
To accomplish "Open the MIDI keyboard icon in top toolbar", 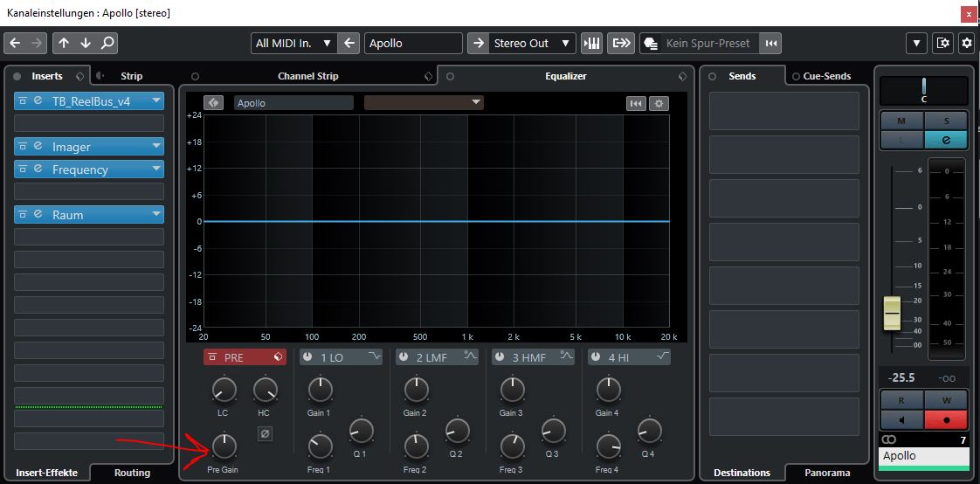I will (591, 43).
